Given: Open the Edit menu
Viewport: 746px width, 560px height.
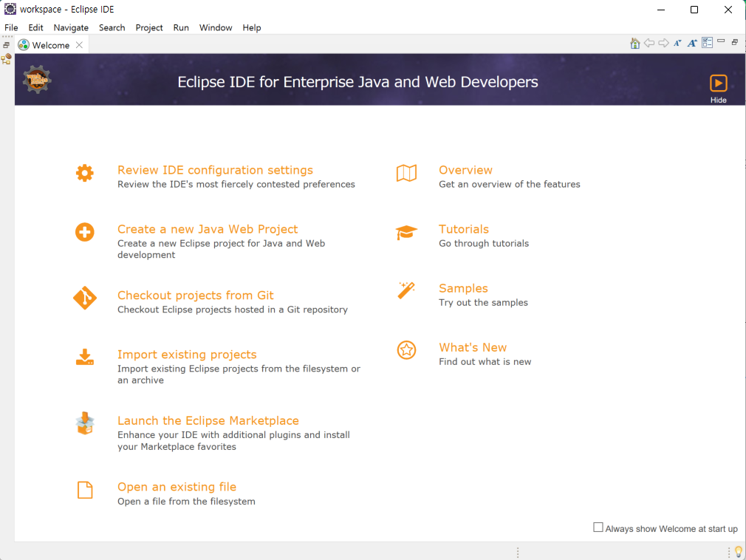Looking at the screenshot, I should 35,27.
